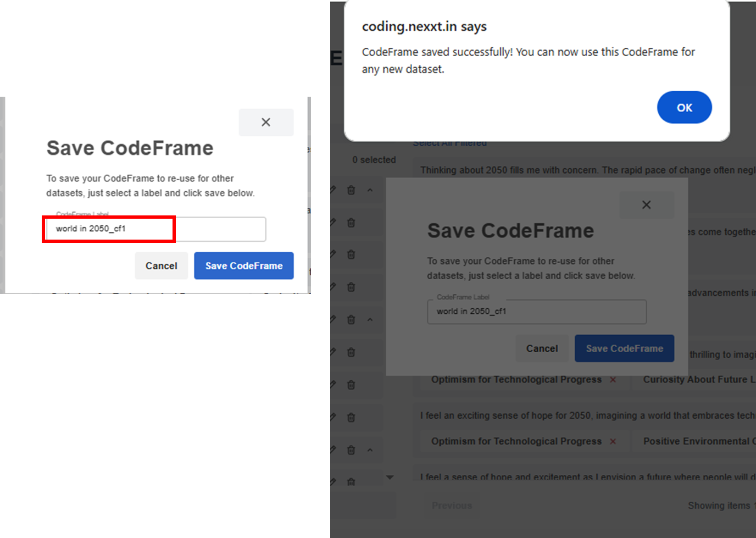Collapse the bottom group using its chevron
This screenshot has width=756, height=538.
(370, 450)
